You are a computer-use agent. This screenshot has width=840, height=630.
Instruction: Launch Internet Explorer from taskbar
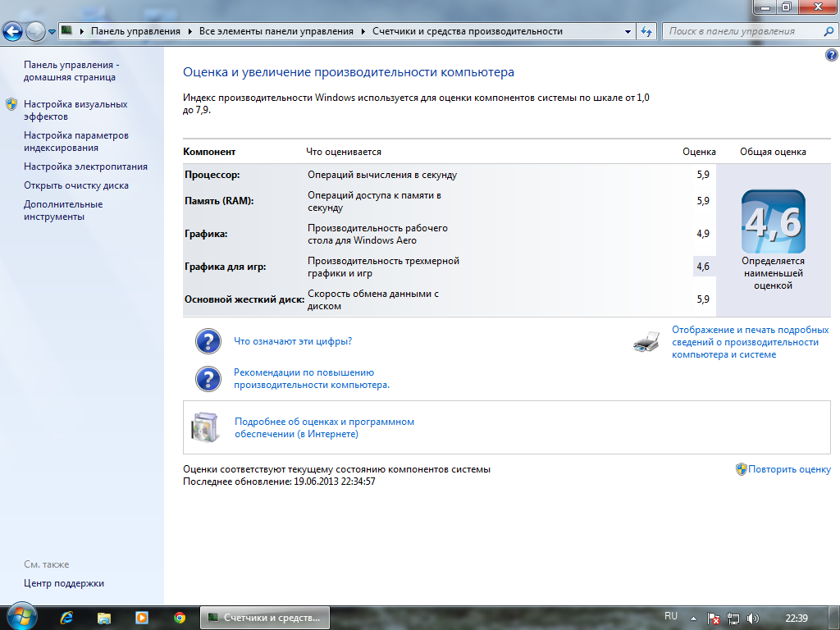click(66, 618)
